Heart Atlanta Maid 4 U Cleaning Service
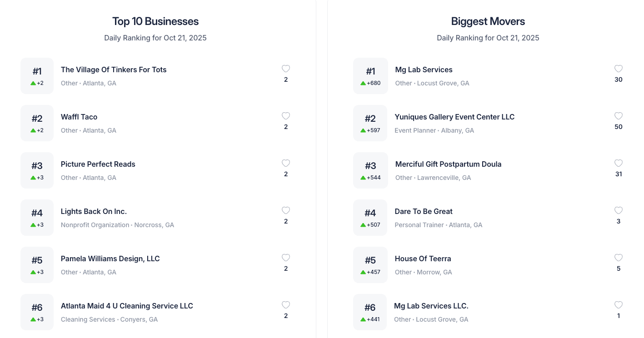This screenshot has width=644, height=338. coord(286,305)
